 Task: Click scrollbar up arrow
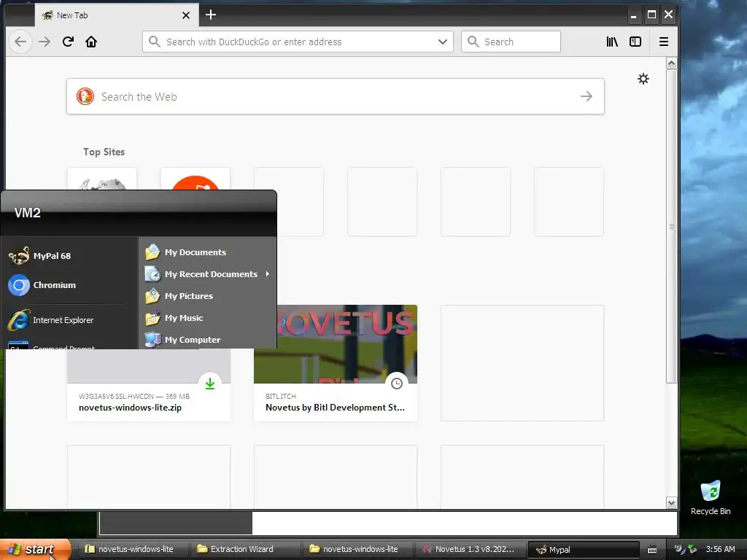[671, 63]
